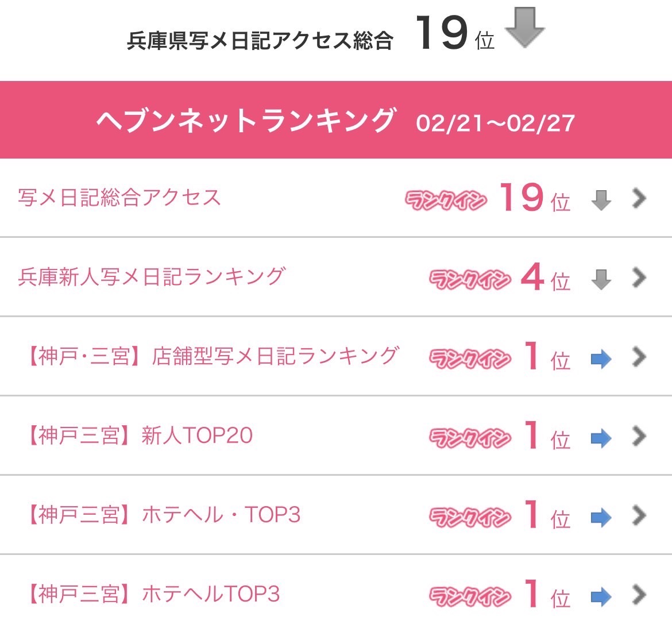Open chevron of 店舗型写メ日記ランキング row
The height and width of the screenshot is (632, 672).
(639, 357)
